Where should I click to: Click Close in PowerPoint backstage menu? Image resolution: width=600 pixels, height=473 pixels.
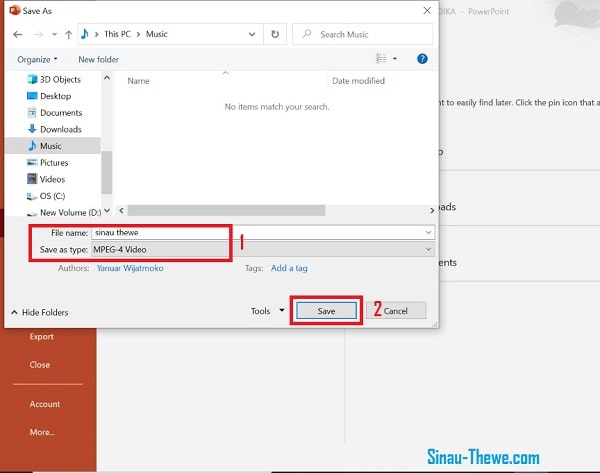click(x=39, y=365)
